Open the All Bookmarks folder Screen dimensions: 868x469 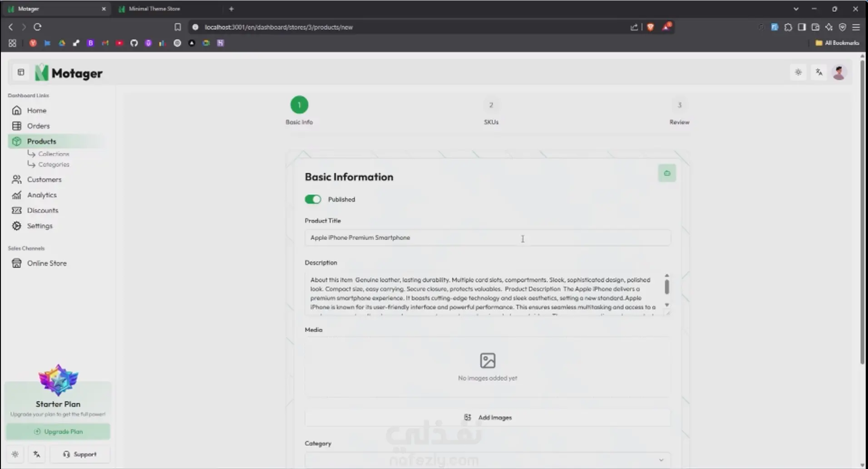(837, 43)
